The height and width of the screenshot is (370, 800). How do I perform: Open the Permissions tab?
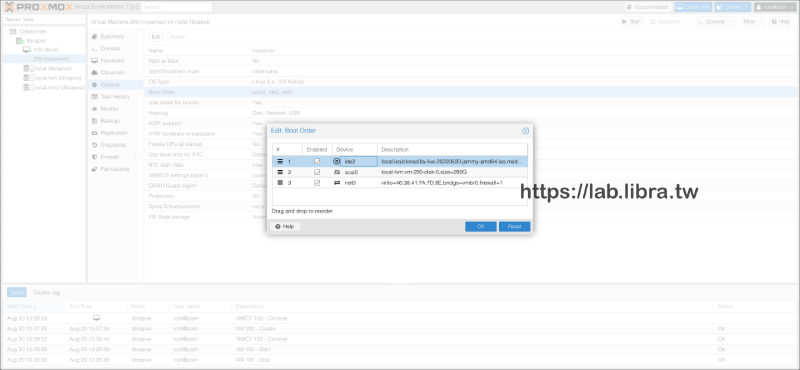tap(115, 169)
